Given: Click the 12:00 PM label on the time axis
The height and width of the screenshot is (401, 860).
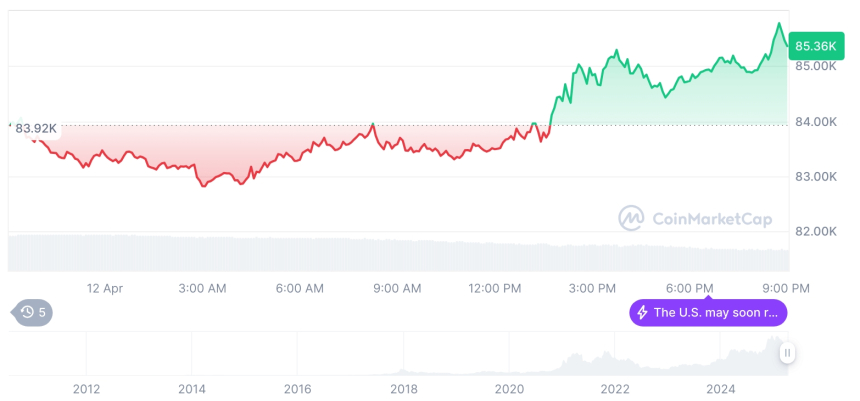Looking at the screenshot, I should pos(495,288).
